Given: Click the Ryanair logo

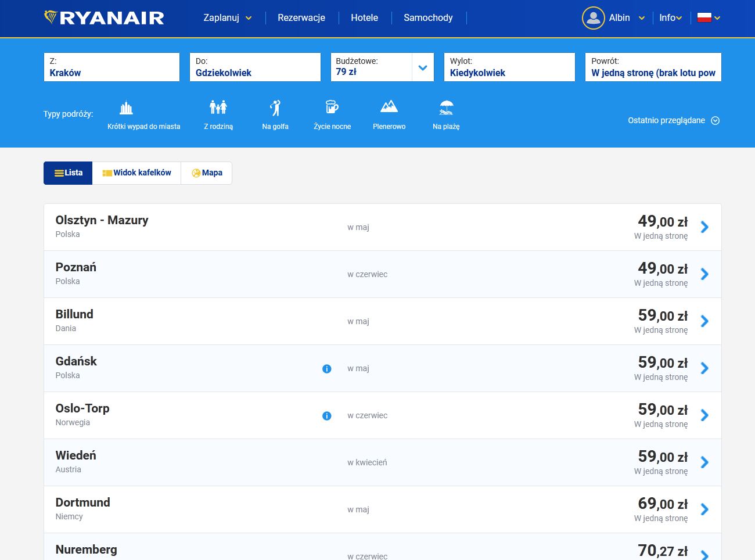Looking at the screenshot, I should click(105, 18).
